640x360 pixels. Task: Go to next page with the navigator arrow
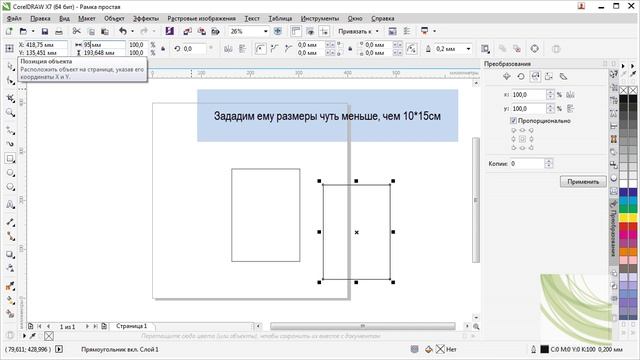87,326
